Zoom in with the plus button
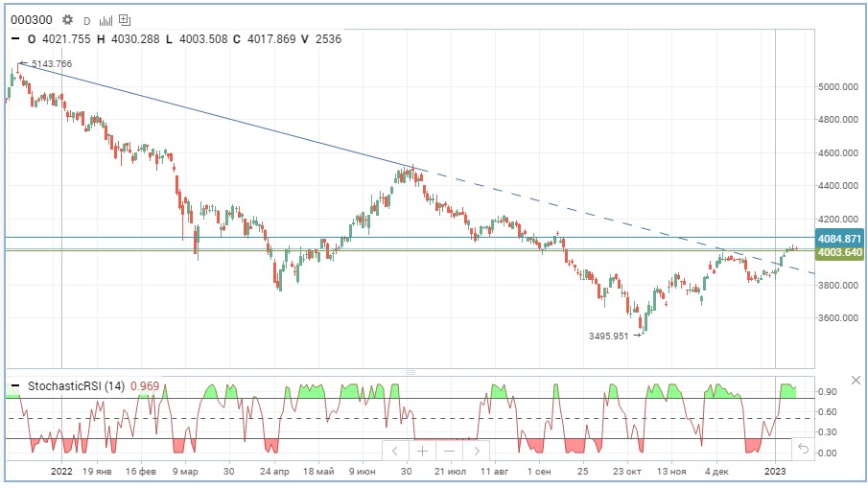Viewport: 868px width, 488px height. point(422,450)
